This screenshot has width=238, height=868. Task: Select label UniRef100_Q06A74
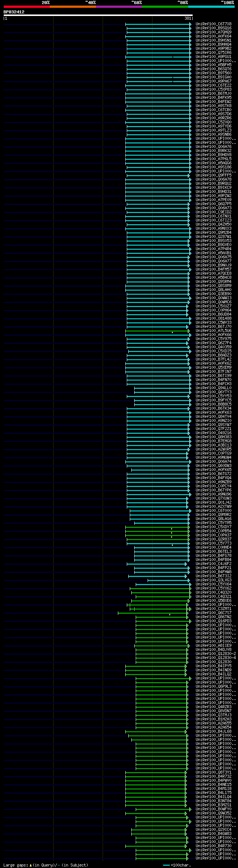point(213,461)
